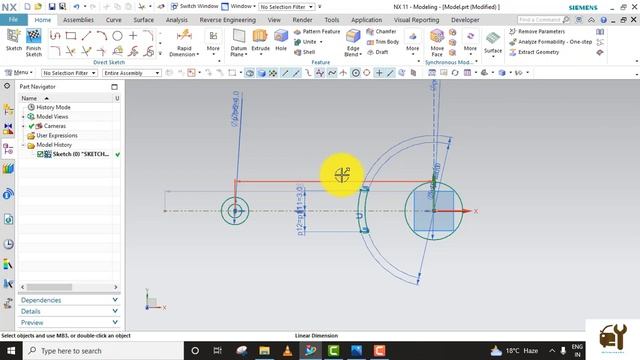Click the Find a Command search box
Image resolution: width=640 pixels, height=360 pixels.
(543, 20)
